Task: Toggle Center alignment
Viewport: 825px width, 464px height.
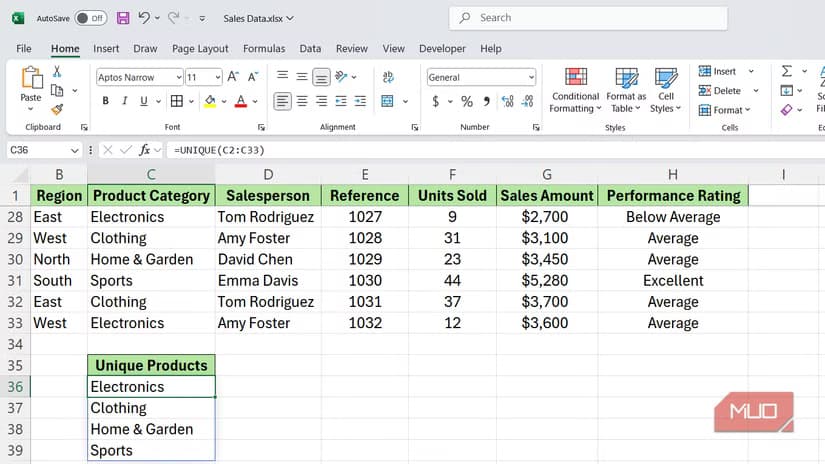Action: tap(301, 101)
